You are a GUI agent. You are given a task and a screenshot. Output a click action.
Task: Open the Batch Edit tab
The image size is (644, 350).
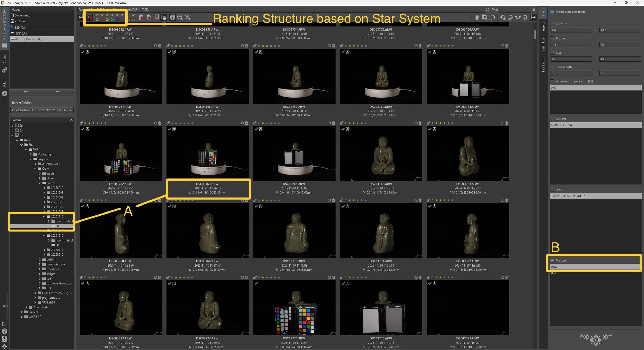[x=543, y=44]
